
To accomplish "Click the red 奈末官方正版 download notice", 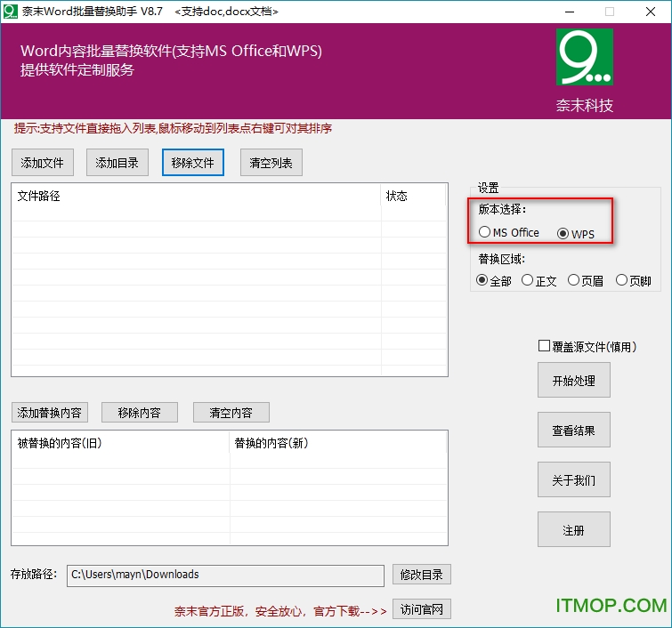I will [x=280, y=611].
